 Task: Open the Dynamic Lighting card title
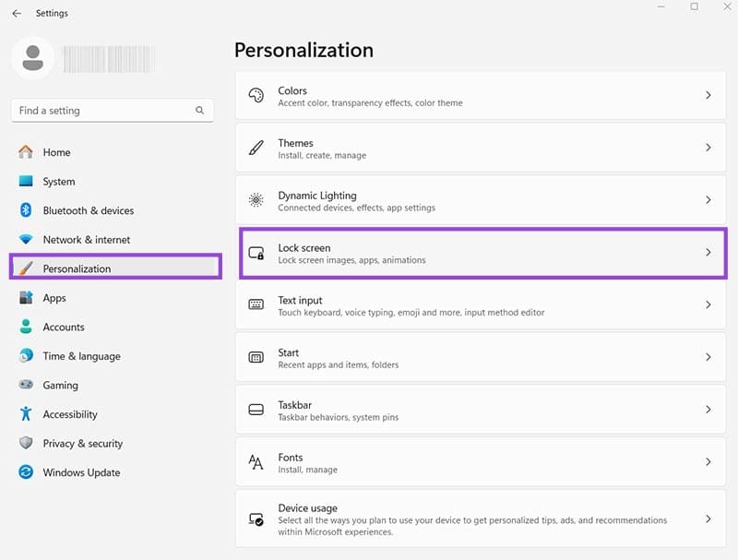[x=317, y=196]
